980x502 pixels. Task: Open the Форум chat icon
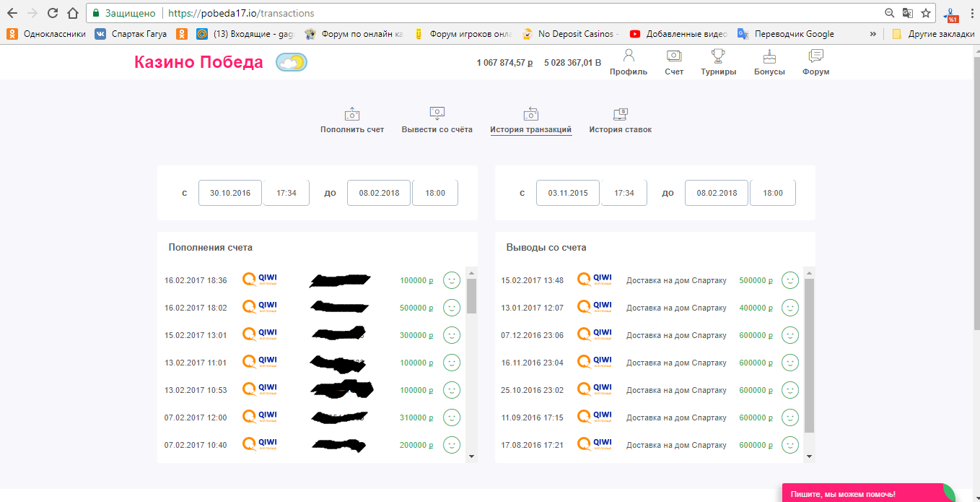(x=815, y=56)
